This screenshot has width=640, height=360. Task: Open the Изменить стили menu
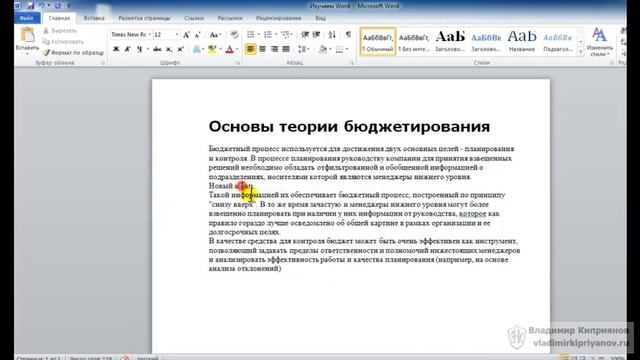point(599,42)
